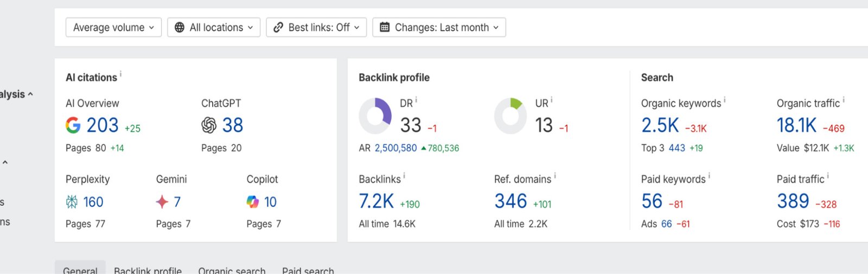Click the ChatGPT logo icon
Image resolution: width=868 pixels, height=274 pixels.
[209, 125]
